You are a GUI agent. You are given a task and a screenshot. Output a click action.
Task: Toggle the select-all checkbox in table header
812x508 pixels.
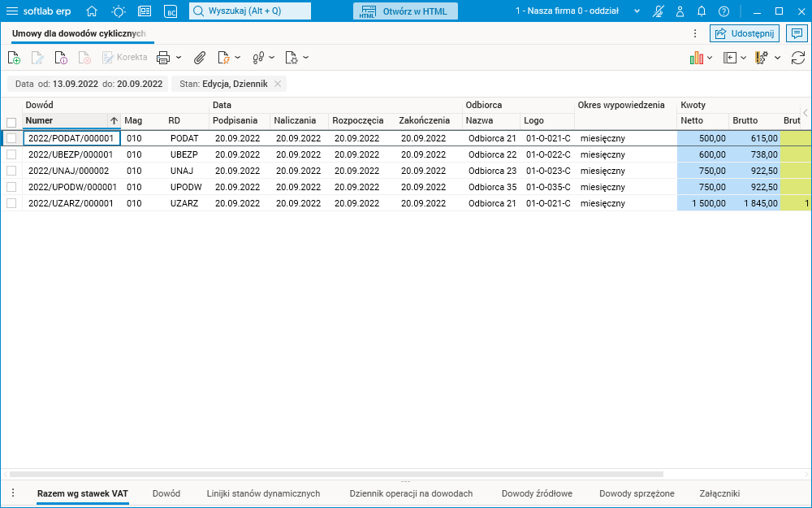(x=11, y=122)
